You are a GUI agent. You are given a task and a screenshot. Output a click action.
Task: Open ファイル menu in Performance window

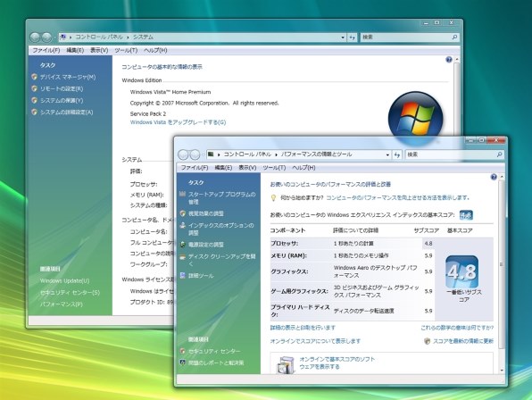195,168
